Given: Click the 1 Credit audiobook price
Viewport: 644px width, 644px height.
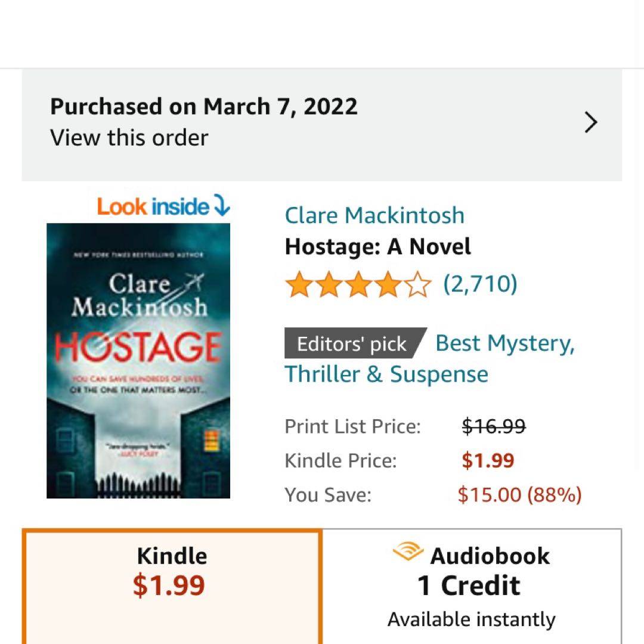Looking at the screenshot, I should click(469, 586).
